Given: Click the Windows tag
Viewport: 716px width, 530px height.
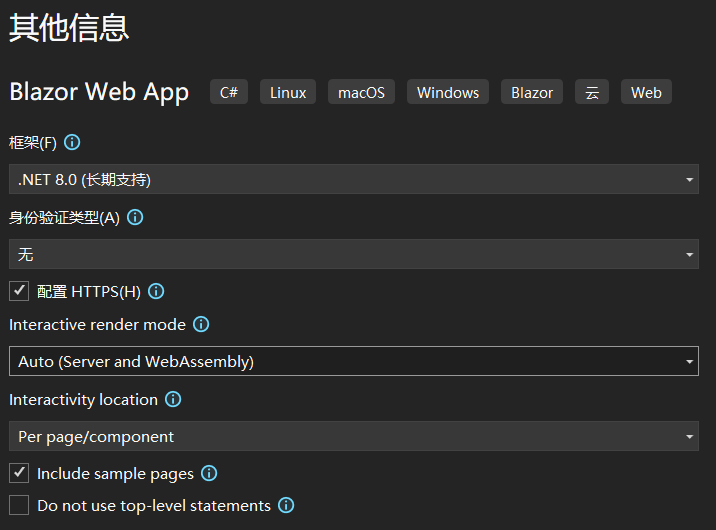Looking at the screenshot, I should (x=448, y=92).
